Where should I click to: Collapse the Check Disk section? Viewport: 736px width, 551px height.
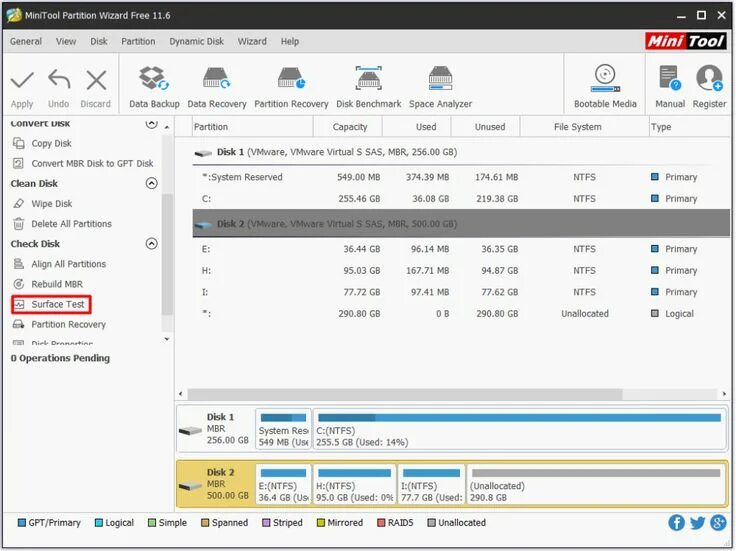coord(151,244)
